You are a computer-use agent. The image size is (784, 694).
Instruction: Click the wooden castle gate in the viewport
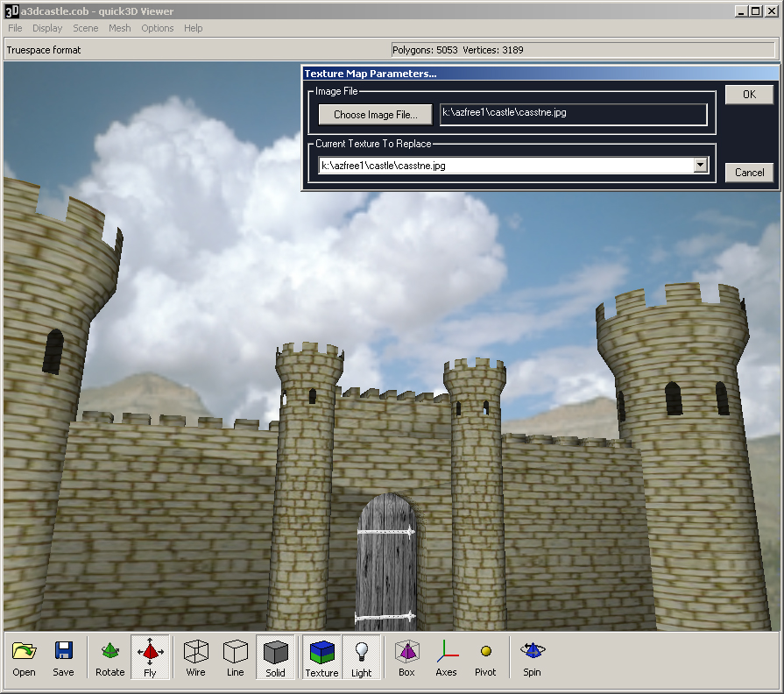[x=386, y=562]
